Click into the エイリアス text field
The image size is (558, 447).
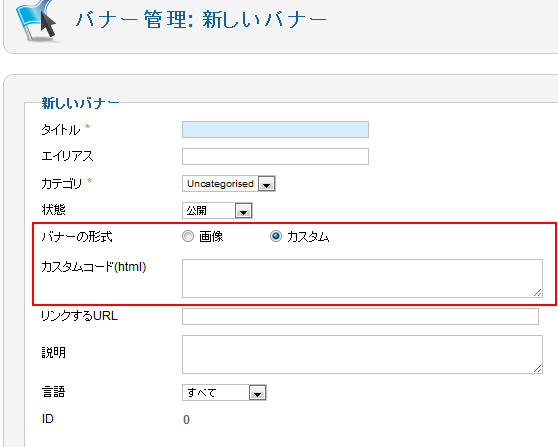[x=275, y=157]
